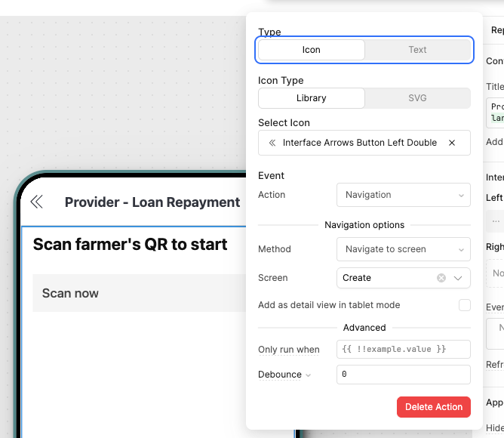
Task: Switch Type to Text
Action: tap(417, 50)
